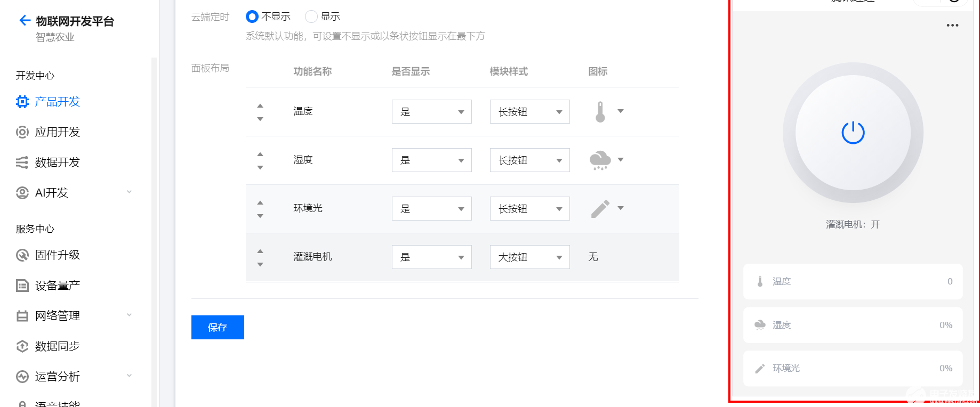Click the 保存 button
Screen dimensions: 980x407
click(218, 328)
